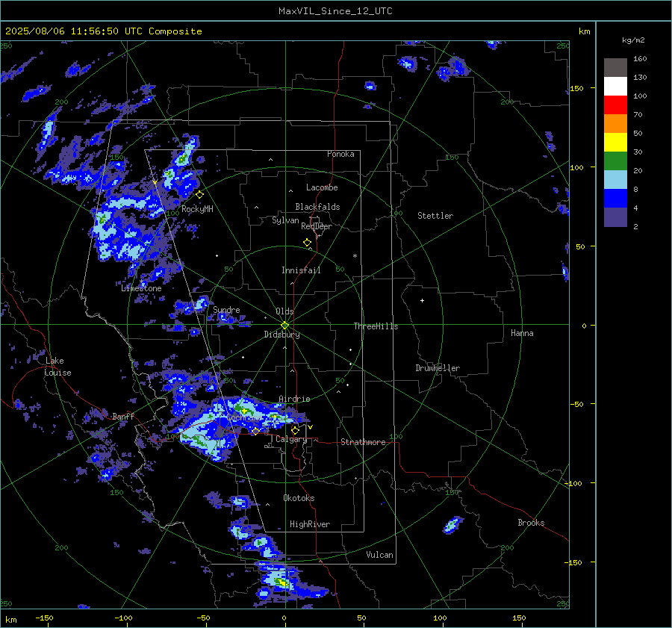Click the light blue 8-20 legend swatch
Image resolution: width=672 pixels, height=628 pixels.
pos(615,180)
